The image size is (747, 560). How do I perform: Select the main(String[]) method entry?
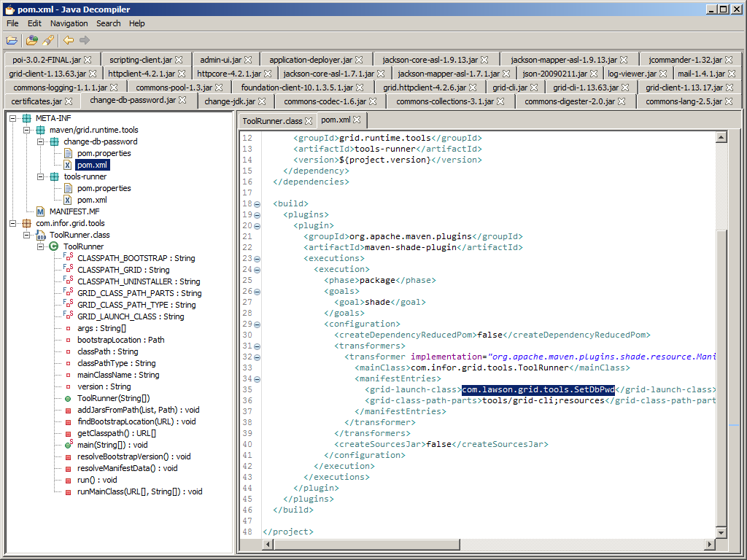point(112,445)
